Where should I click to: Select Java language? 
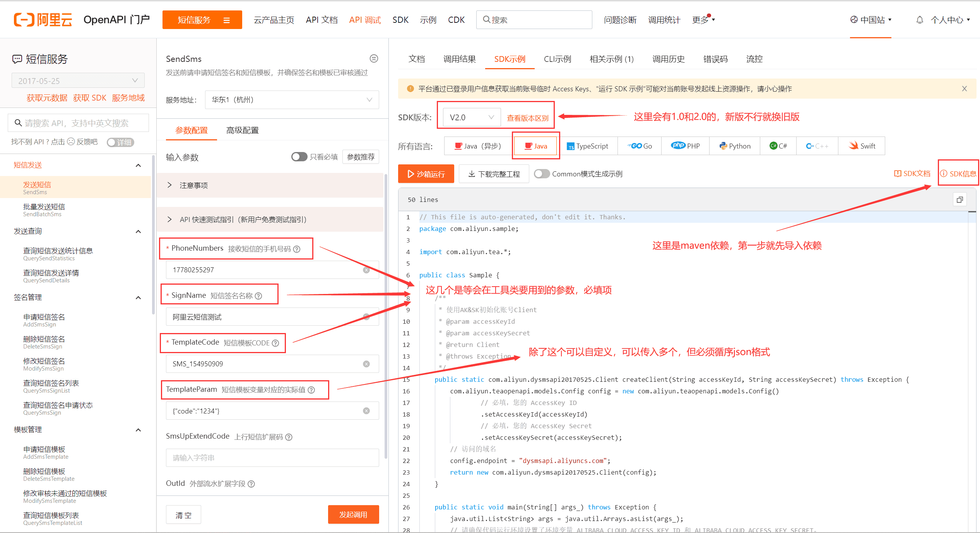536,146
